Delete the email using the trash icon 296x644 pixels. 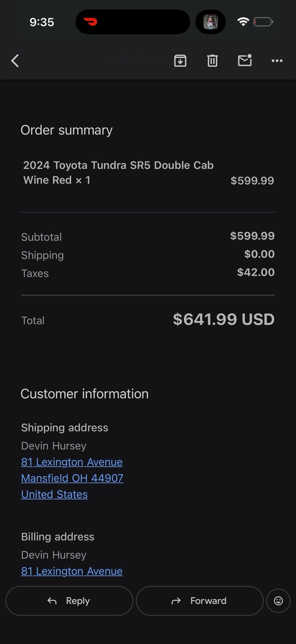click(x=212, y=61)
